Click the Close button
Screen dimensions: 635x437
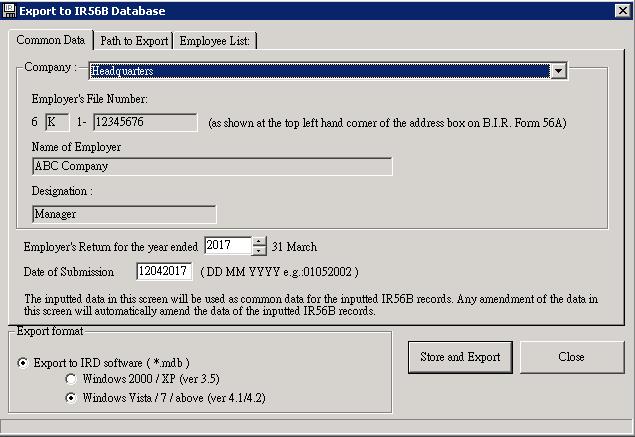pos(571,357)
